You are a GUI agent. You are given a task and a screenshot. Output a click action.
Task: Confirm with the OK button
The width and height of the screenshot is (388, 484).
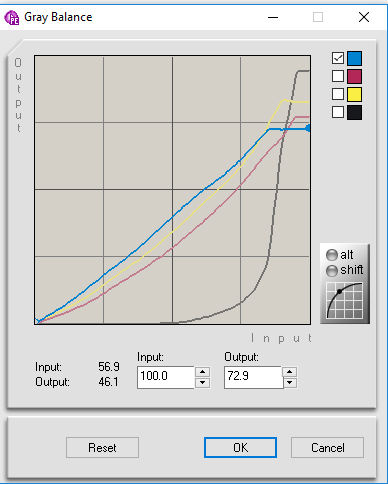(x=240, y=448)
